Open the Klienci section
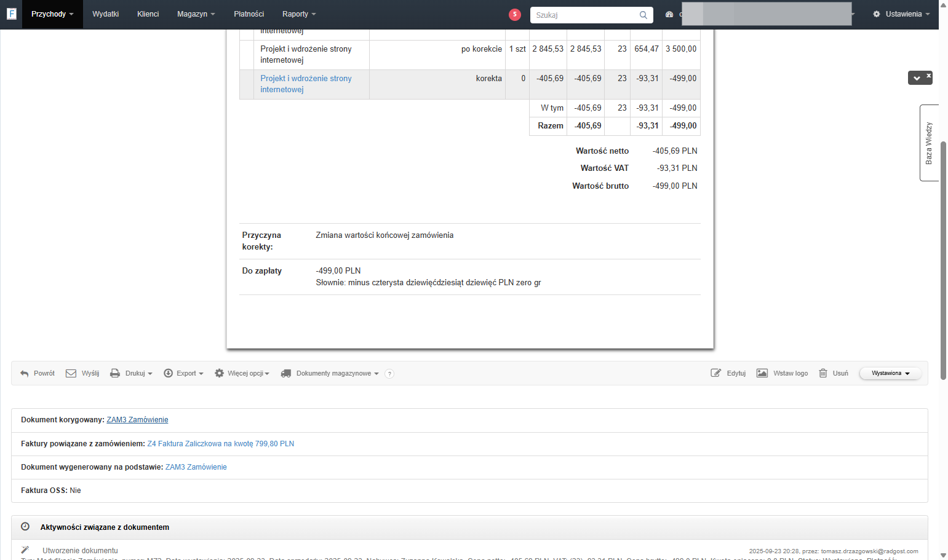 pyautogui.click(x=148, y=14)
